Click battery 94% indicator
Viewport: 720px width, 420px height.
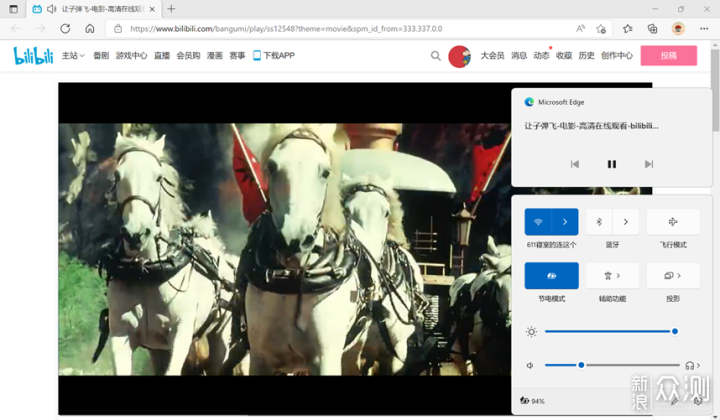532,401
